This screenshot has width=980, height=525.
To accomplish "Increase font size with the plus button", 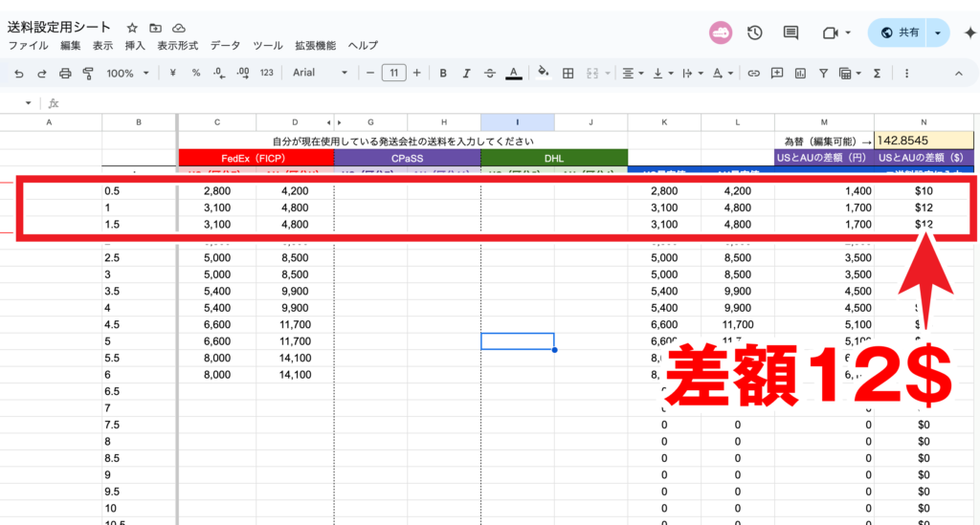I will (x=417, y=73).
